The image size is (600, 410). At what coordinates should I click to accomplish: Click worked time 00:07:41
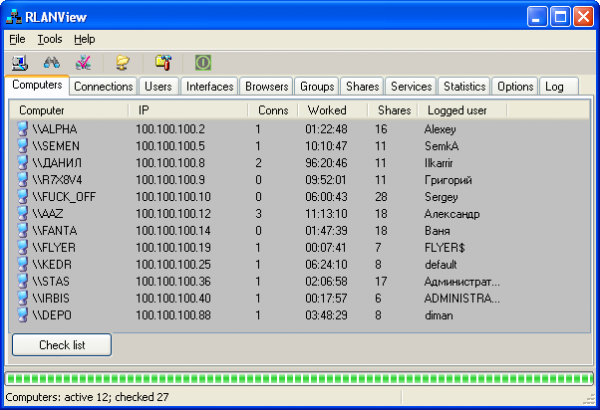pos(326,247)
